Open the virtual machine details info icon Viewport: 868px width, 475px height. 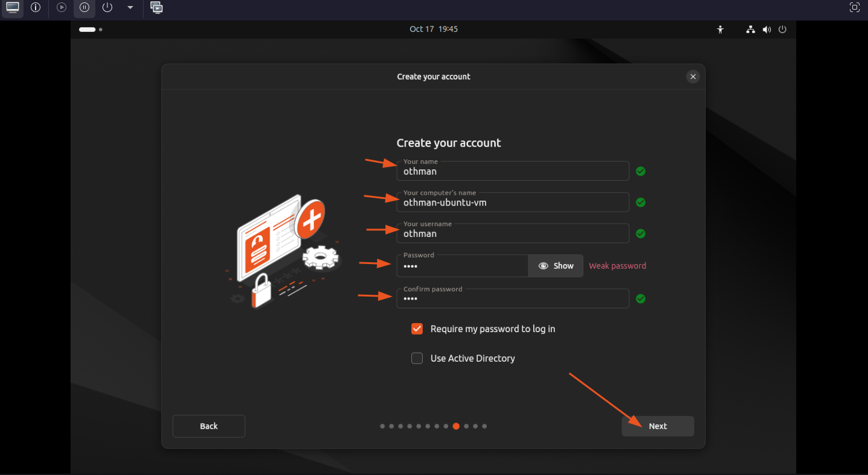pos(36,8)
